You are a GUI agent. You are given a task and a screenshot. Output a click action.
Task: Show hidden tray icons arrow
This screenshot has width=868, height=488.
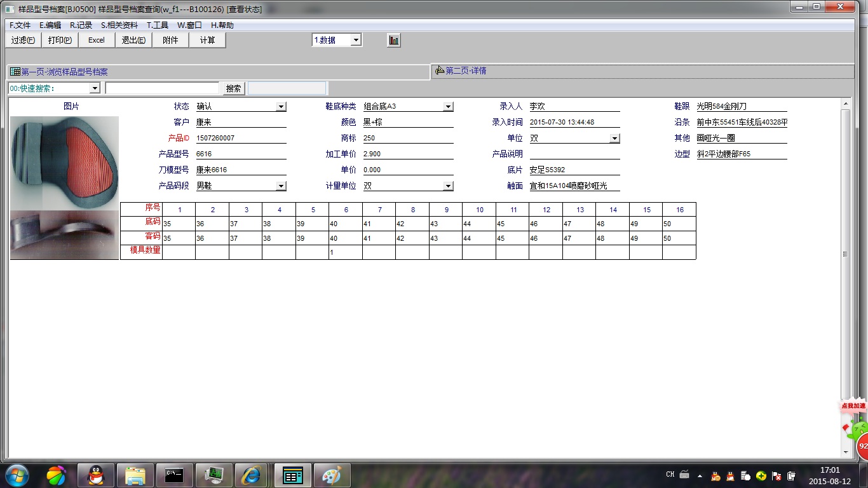pyautogui.click(x=700, y=475)
